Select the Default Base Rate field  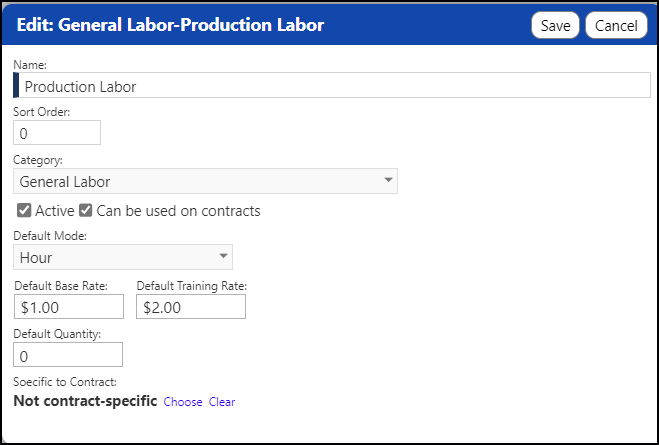click(x=69, y=307)
